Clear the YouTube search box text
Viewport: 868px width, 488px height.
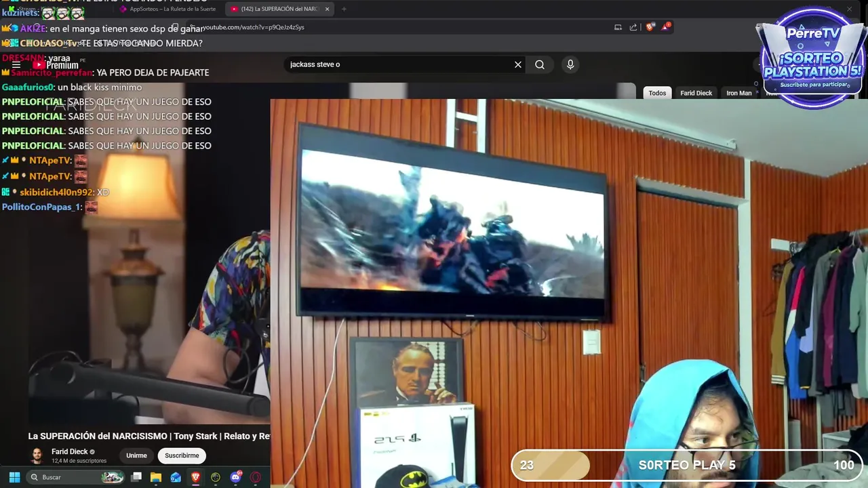point(518,64)
